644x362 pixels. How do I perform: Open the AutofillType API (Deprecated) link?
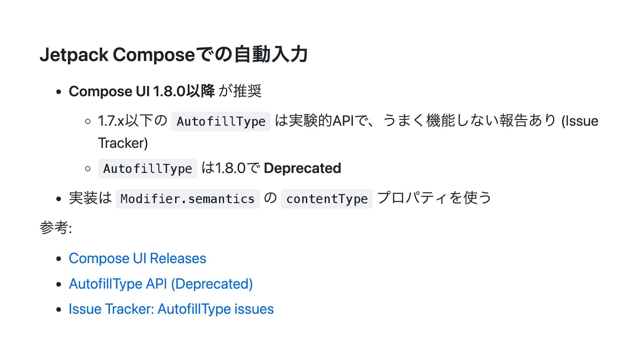161,284
